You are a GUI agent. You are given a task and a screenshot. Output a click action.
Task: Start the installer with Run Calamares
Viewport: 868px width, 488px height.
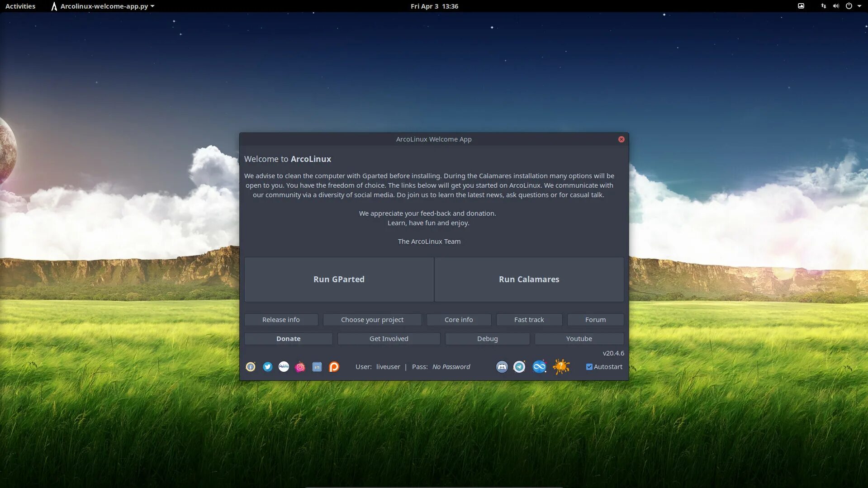click(x=529, y=280)
